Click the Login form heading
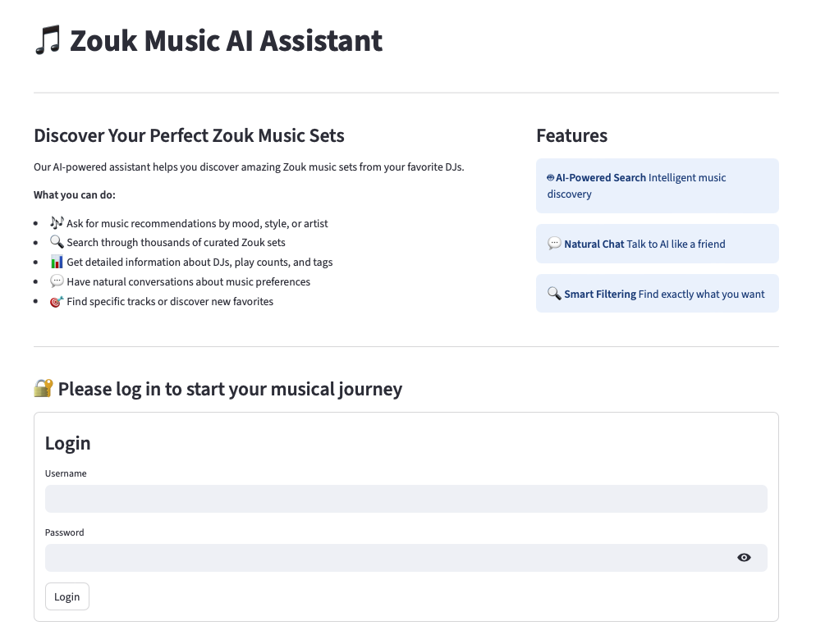This screenshot has width=816, height=644. [67, 443]
